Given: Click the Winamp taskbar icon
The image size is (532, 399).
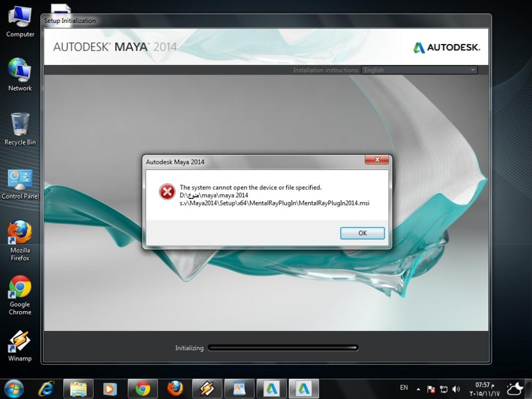Looking at the screenshot, I should tap(207, 389).
